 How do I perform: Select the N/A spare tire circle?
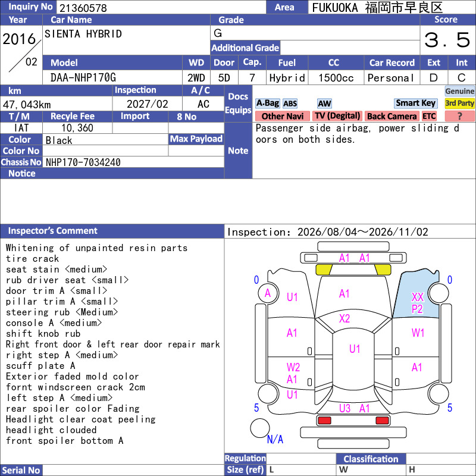(x=260, y=428)
